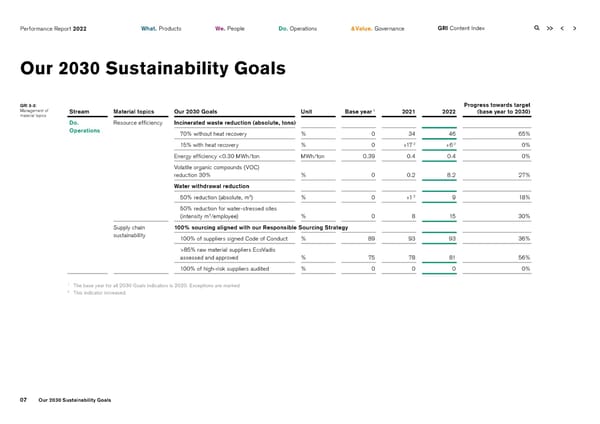Select the Material topics column header

coord(134,112)
